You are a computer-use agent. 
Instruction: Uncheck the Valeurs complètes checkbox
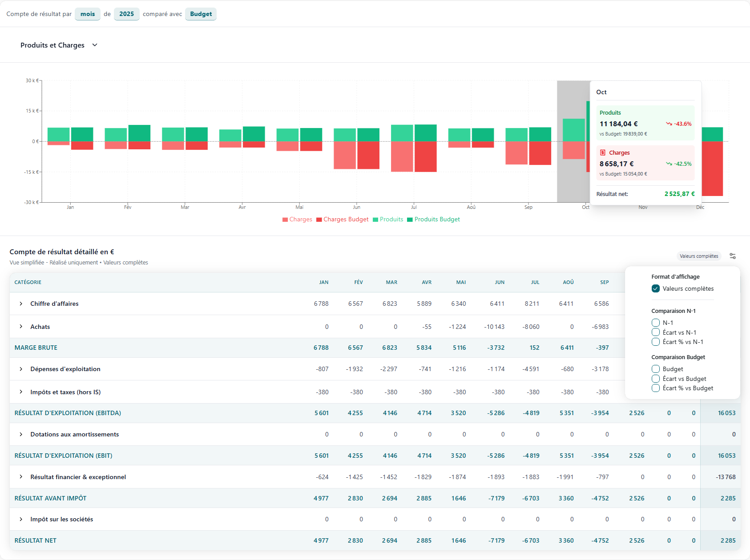coord(656,288)
